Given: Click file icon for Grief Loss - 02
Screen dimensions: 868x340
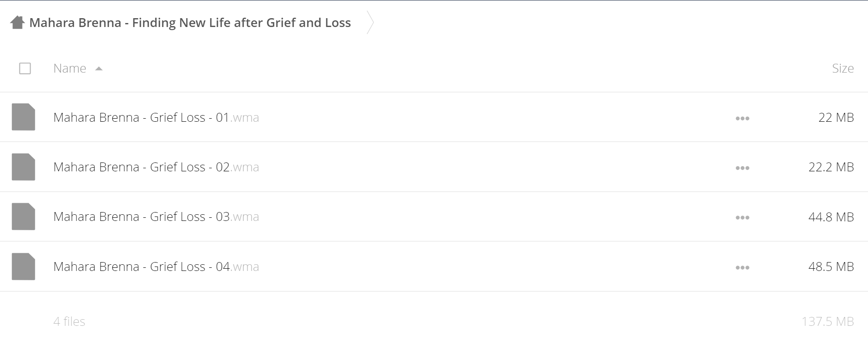Looking at the screenshot, I should [x=23, y=167].
